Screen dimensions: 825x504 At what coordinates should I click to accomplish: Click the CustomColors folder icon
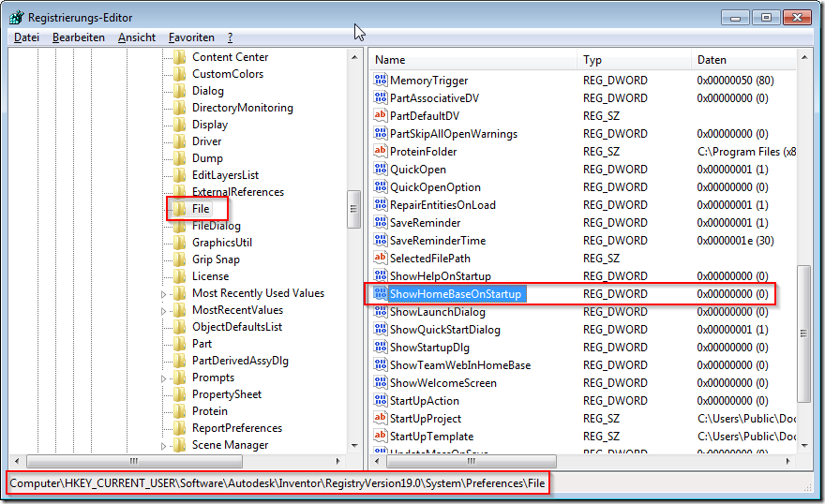(179, 74)
